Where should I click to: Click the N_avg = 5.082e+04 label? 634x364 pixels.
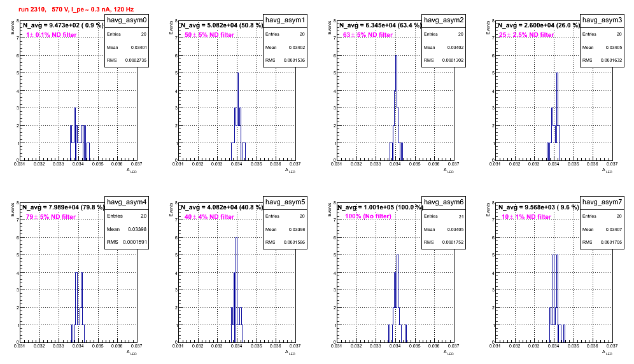tap(222, 25)
